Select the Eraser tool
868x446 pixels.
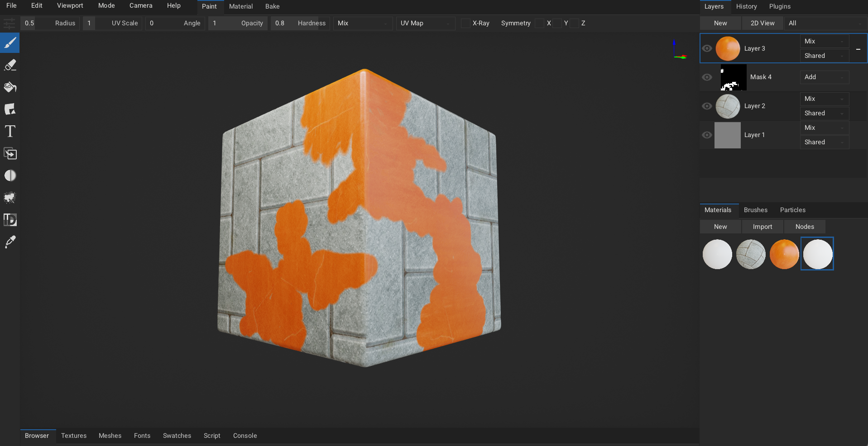(10, 65)
